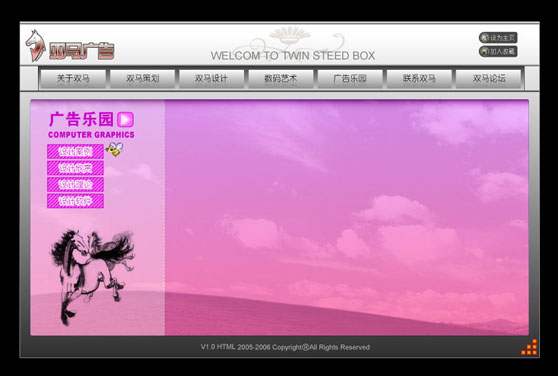The width and height of the screenshot is (558, 376).
Task: Select the 广告乐园 navigation item
Action: [x=350, y=78]
